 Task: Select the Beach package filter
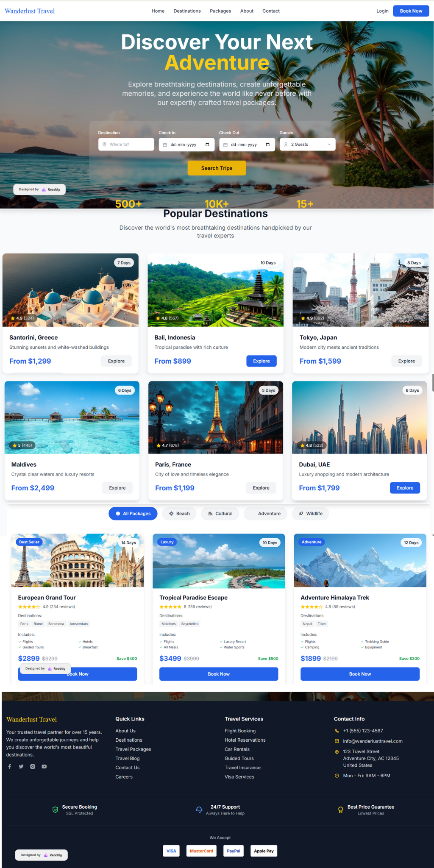179,514
